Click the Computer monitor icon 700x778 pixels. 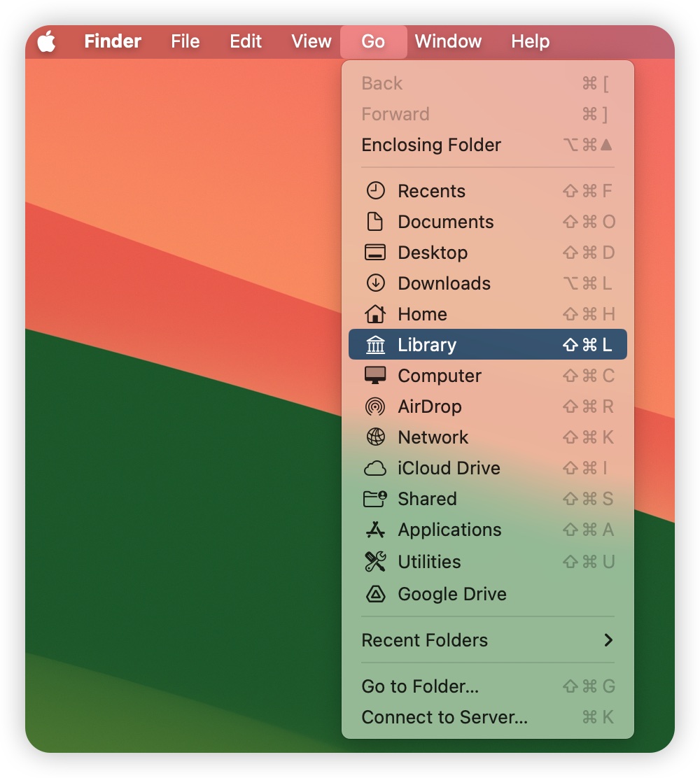click(x=374, y=375)
